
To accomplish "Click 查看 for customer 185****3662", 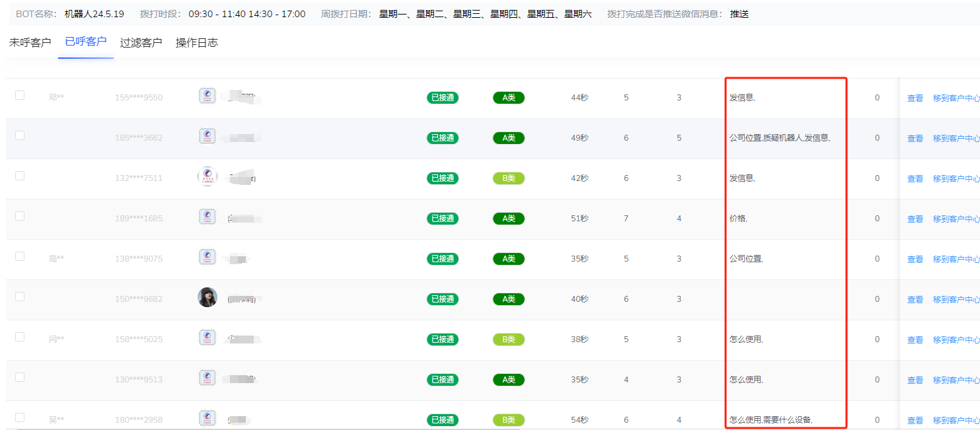I will [915, 137].
